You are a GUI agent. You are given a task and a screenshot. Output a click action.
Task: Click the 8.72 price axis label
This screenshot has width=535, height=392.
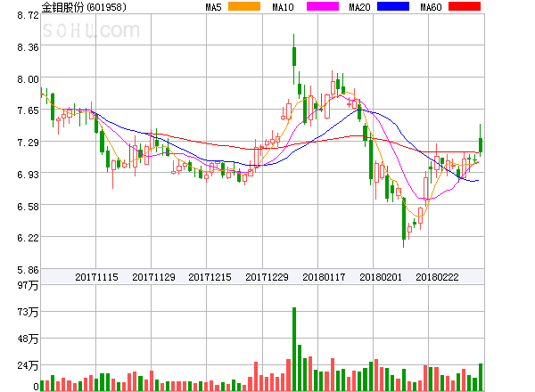tap(28, 15)
